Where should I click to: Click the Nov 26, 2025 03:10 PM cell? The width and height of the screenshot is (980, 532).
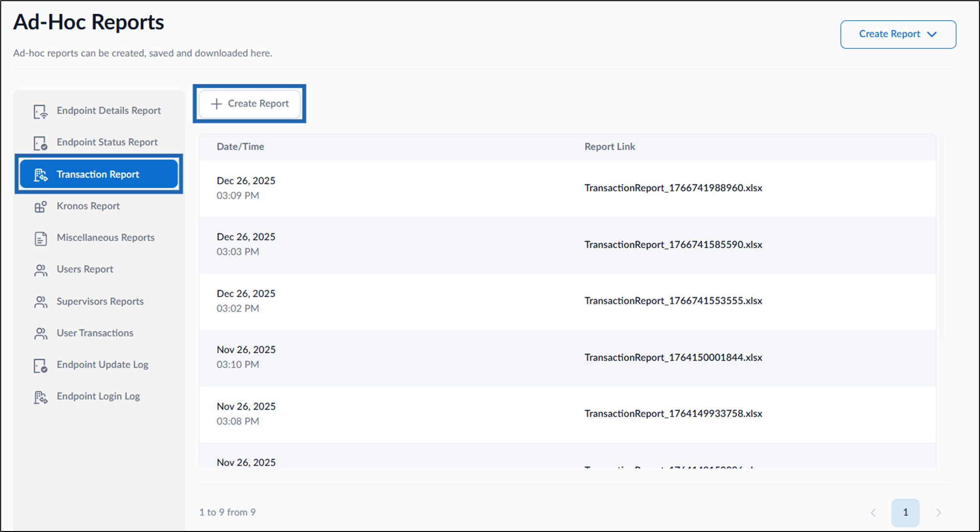pyautogui.click(x=246, y=357)
